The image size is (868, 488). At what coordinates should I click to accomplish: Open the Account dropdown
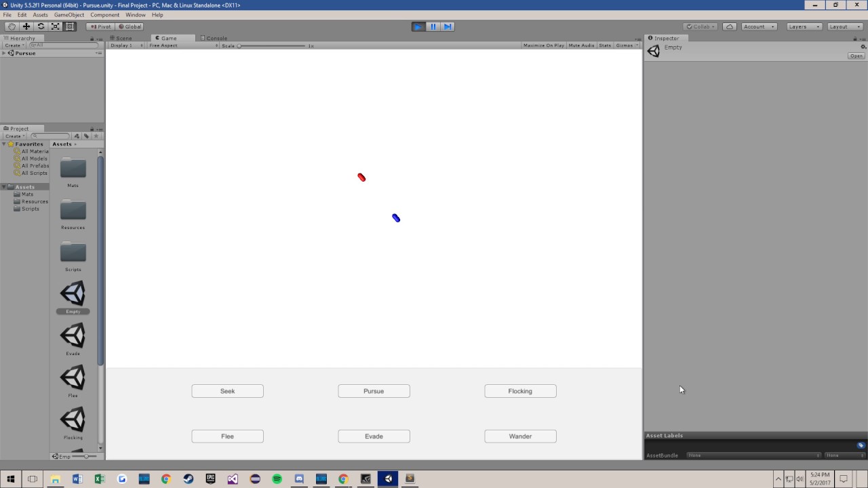point(758,26)
